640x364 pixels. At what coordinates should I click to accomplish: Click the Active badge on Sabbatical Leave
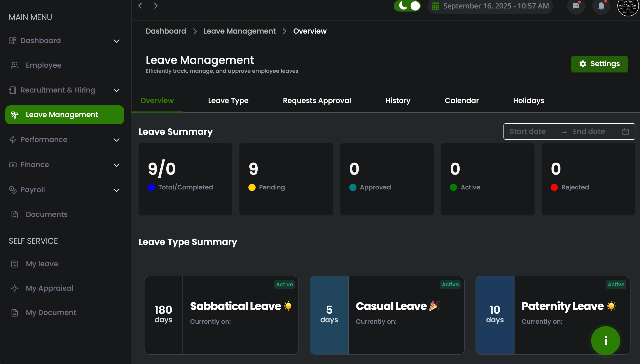click(x=285, y=285)
